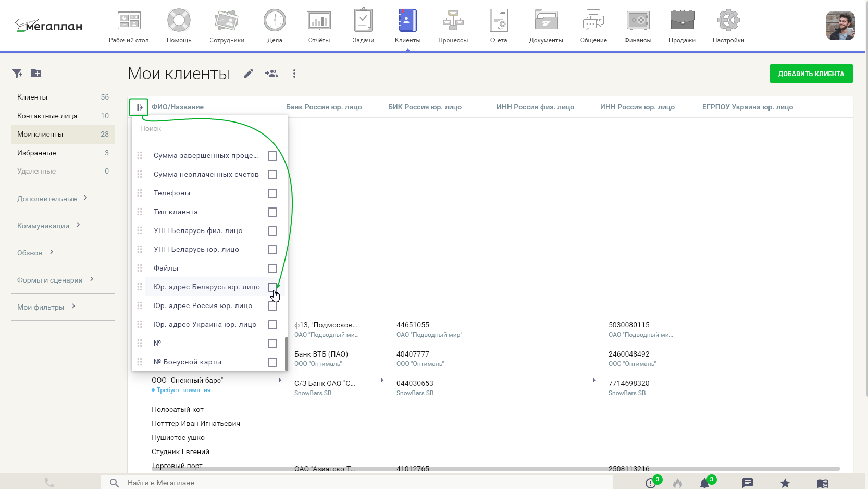Select Удаленные in sidebar
The width and height of the screenshot is (868, 489).
pyautogui.click(x=63, y=171)
